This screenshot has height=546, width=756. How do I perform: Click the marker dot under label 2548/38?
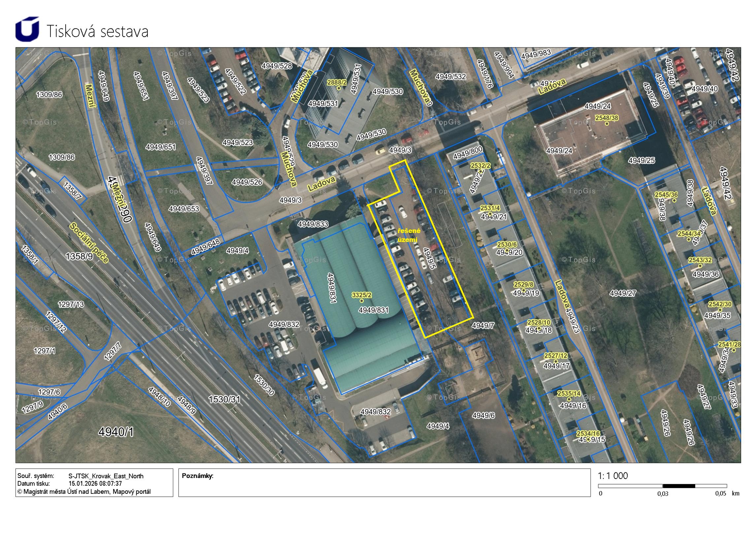coord(607,124)
